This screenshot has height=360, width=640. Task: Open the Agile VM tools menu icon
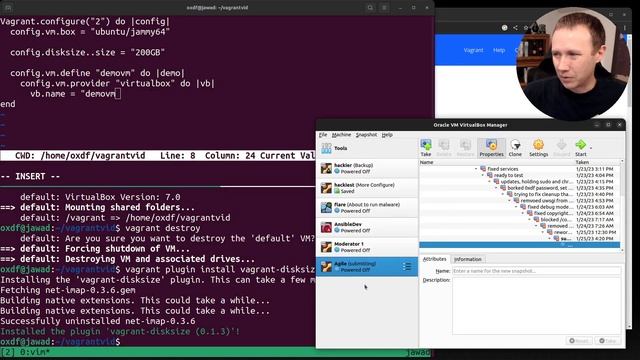pos(407,267)
